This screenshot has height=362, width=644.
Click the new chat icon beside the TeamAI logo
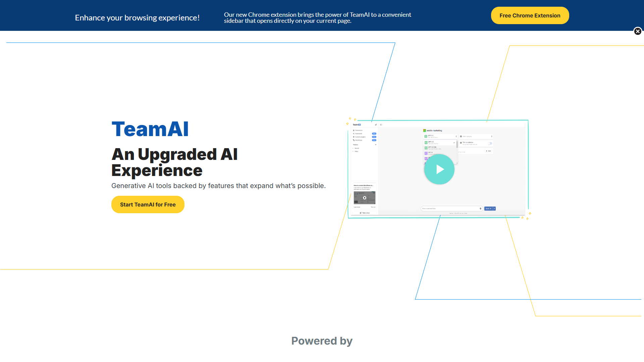pyautogui.click(x=376, y=125)
